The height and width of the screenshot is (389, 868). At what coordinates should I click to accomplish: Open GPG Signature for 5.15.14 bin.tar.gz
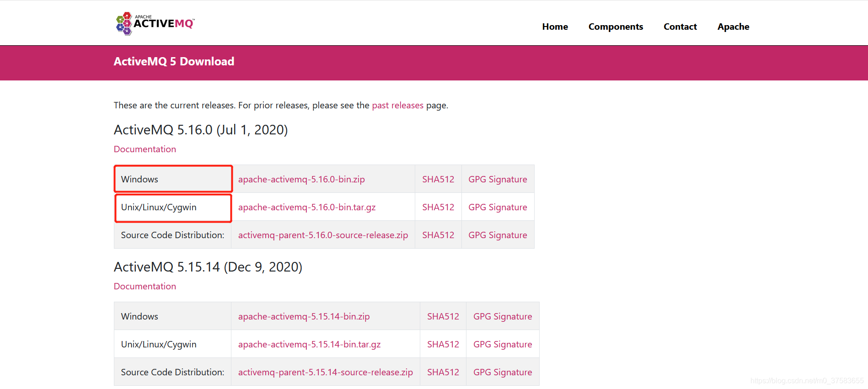503,344
